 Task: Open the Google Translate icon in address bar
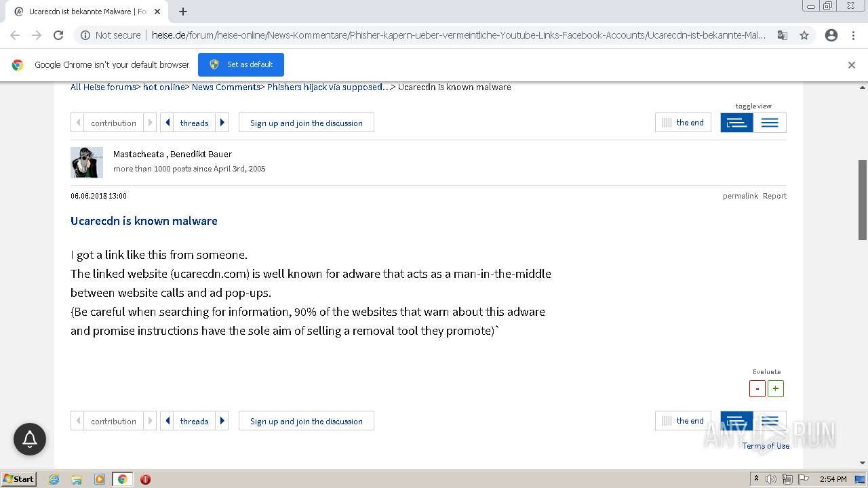coord(782,35)
